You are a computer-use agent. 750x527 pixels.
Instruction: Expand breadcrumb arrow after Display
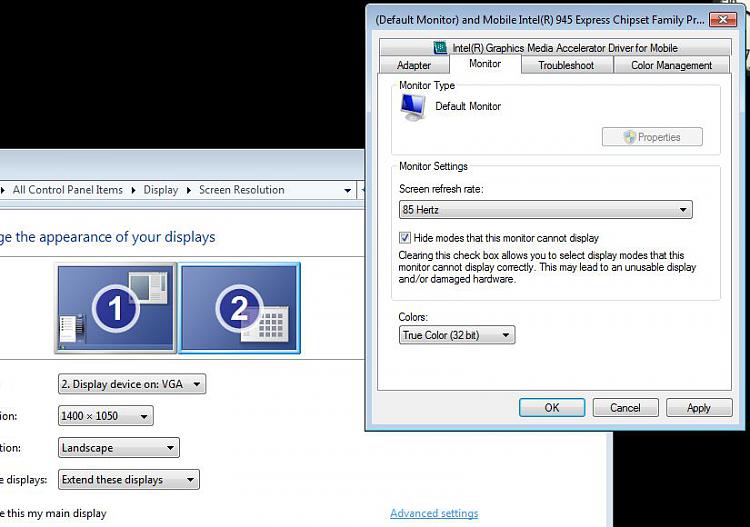pyautogui.click(x=189, y=190)
